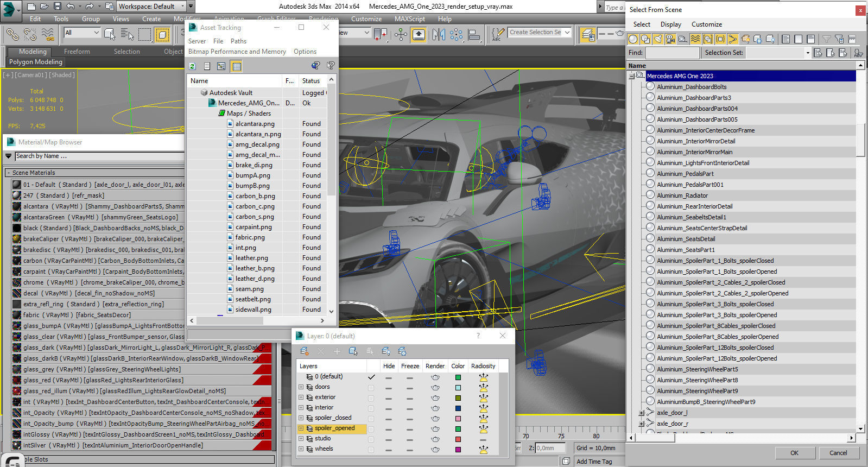Change the studio layer red color swatch
This screenshot has height=467, width=868.
click(x=458, y=439)
